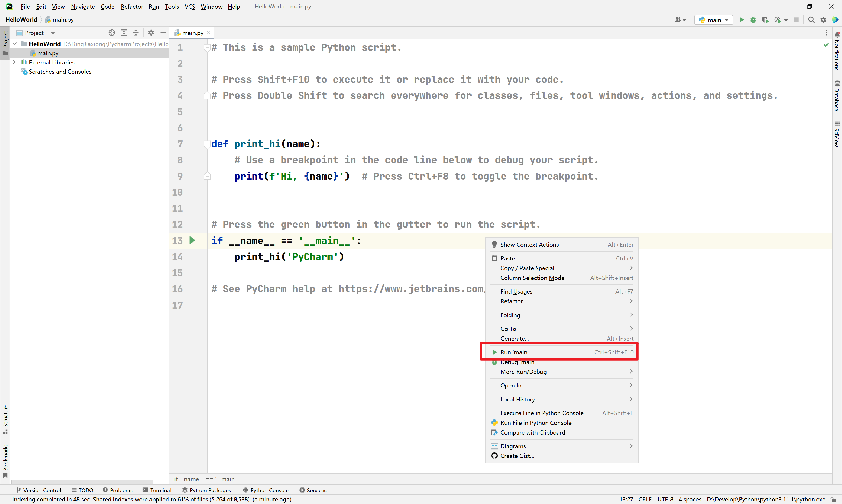The height and width of the screenshot is (504, 842).
Task: Open the Problems tool window
Action: (x=118, y=490)
